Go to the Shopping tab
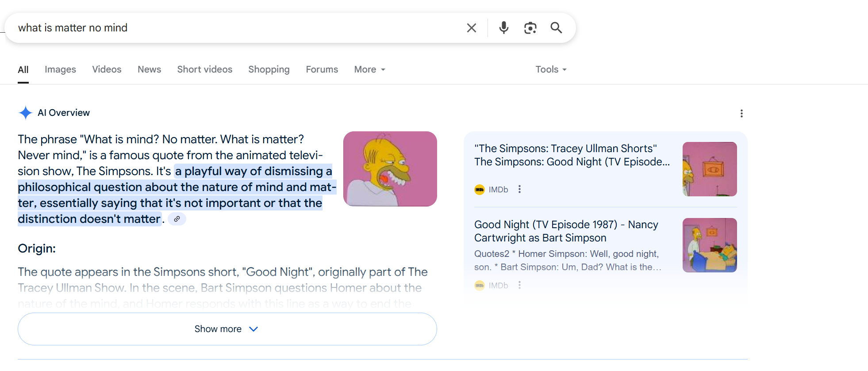The image size is (868, 371). tap(269, 69)
